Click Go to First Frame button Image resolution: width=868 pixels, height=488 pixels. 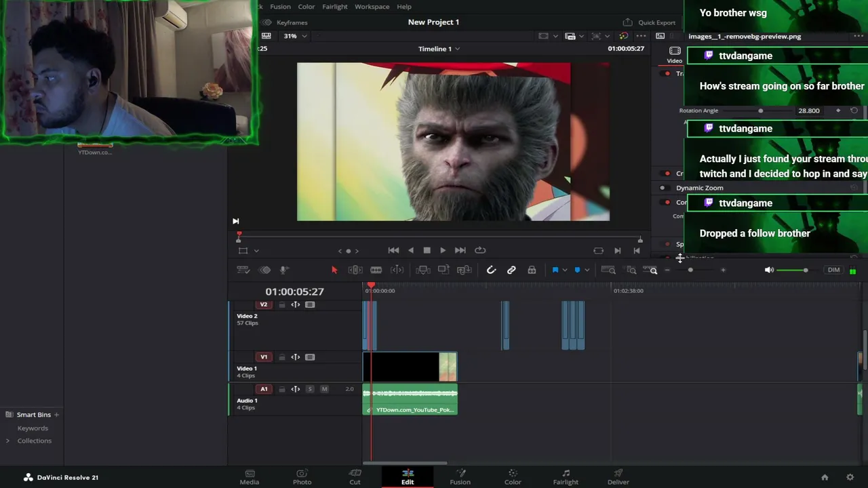coord(393,250)
